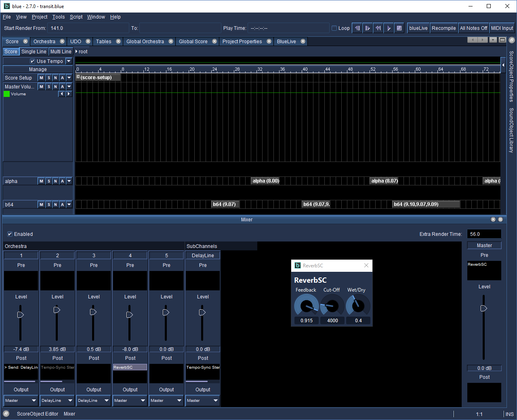Image resolution: width=517 pixels, height=420 pixels.
Task: Click the Recompile button
Action: [443, 28]
